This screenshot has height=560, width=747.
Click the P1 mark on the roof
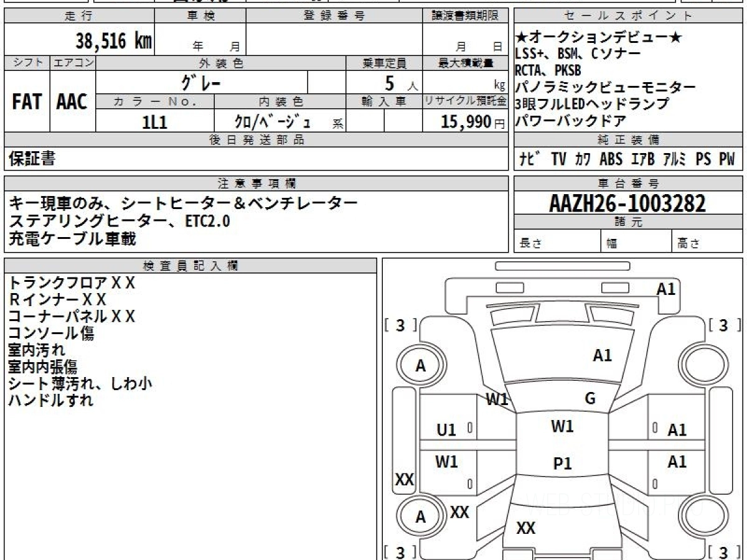click(x=562, y=464)
